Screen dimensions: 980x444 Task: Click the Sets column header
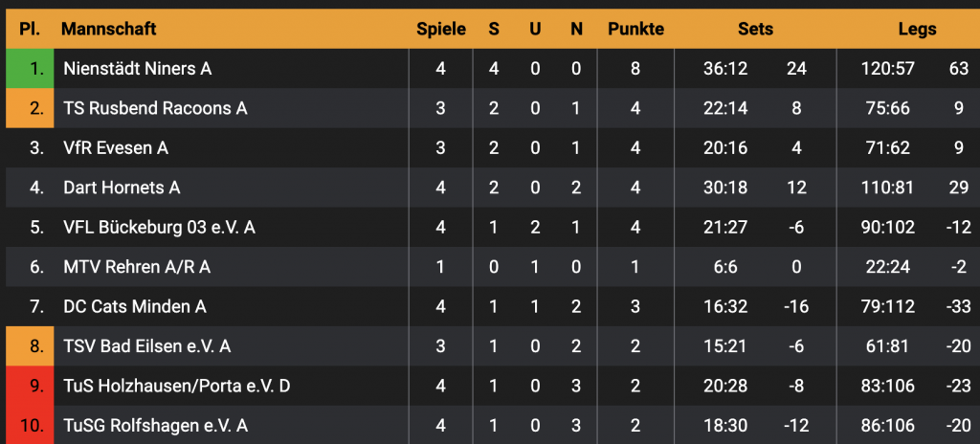tap(755, 29)
